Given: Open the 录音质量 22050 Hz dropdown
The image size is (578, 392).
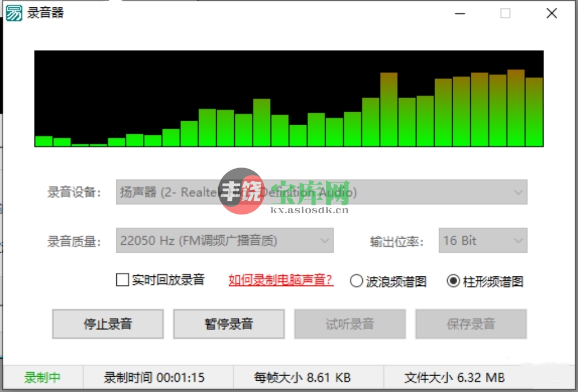Looking at the screenshot, I should (225, 241).
